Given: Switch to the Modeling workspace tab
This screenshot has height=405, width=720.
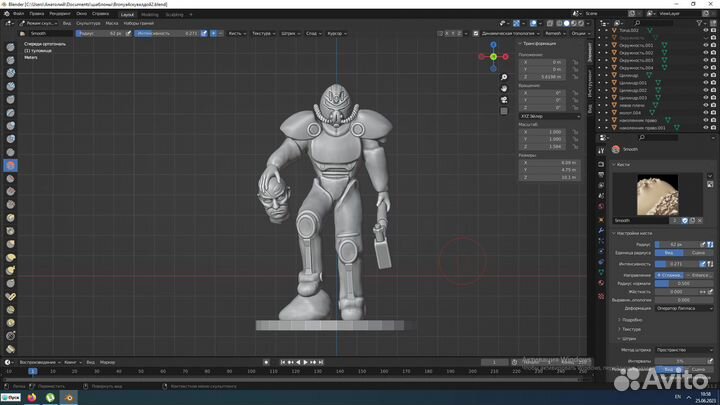Looking at the screenshot, I should coord(149,15).
